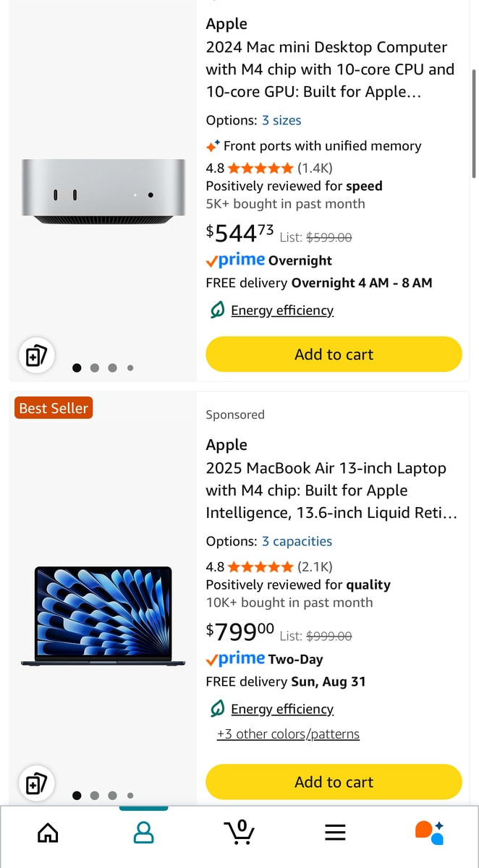This screenshot has width=479, height=868.
Task: Open the shopping cart icon
Action: (239, 832)
